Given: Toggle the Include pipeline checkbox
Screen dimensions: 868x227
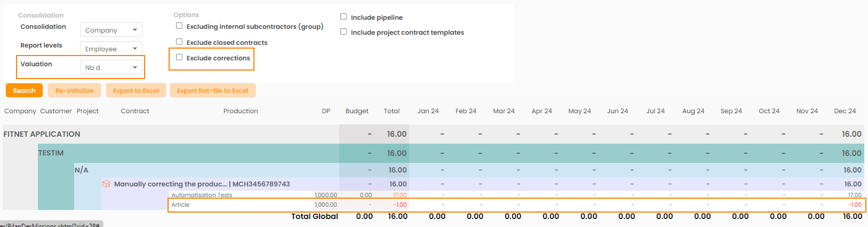Looking at the screenshot, I should 344,17.
